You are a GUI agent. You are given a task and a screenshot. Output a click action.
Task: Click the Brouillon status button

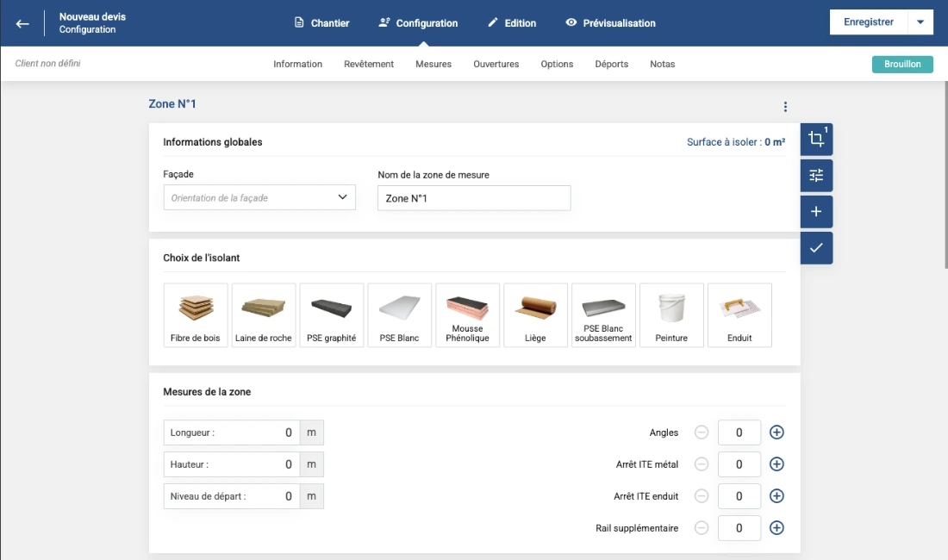pos(902,64)
